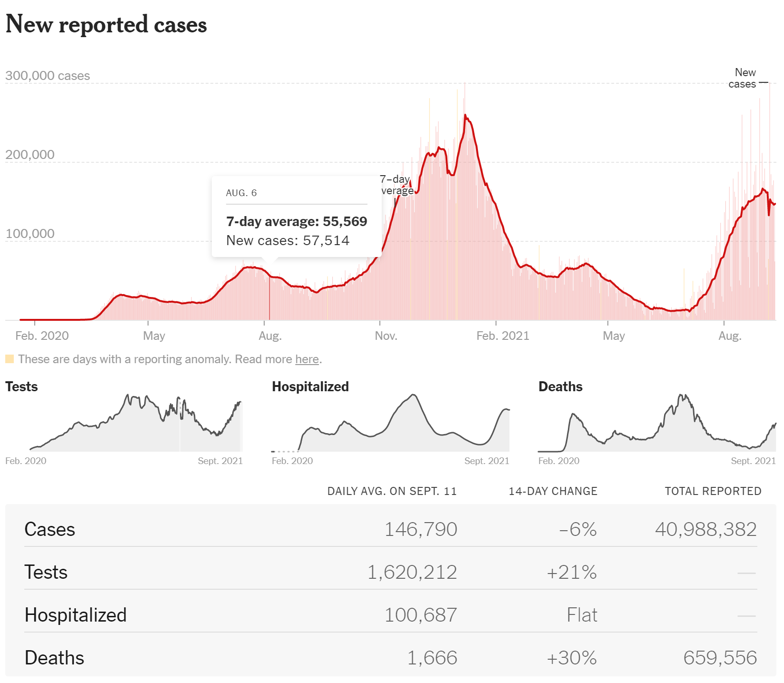This screenshot has height=683, width=784.
Task: Click the Aug. 6 tooltip box
Action: [x=297, y=217]
